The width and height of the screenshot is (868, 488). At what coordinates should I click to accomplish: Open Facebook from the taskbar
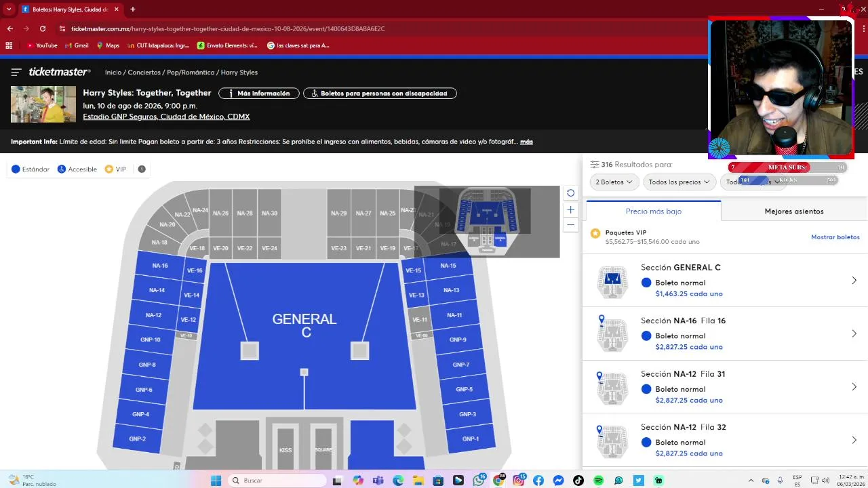[x=538, y=481]
